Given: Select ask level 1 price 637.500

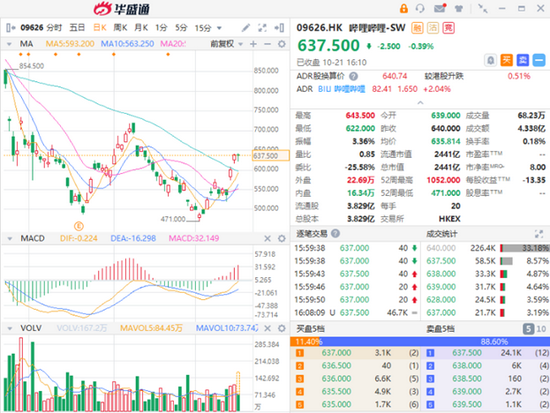Looking at the screenshot, I should click(467, 353).
